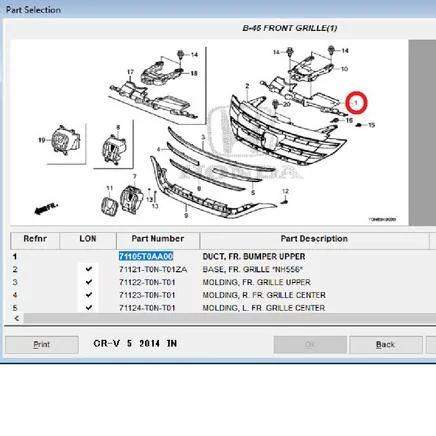Click the clip callout 12 in diagram
The width and height of the screenshot is (436, 436).
(x=285, y=191)
